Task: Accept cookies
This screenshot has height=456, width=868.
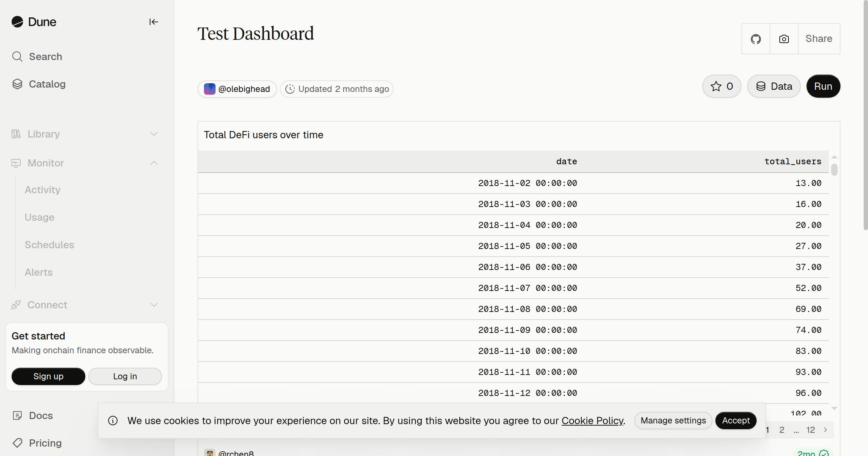Action: coord(736,421)
